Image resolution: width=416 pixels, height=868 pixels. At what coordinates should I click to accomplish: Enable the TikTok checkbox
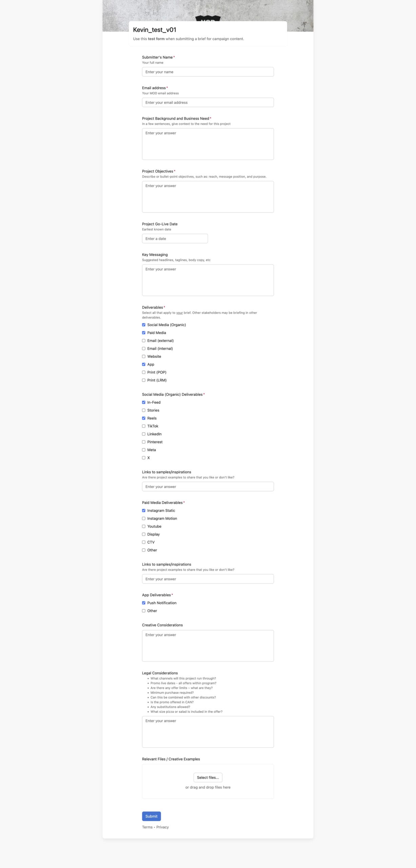[144, 426]
